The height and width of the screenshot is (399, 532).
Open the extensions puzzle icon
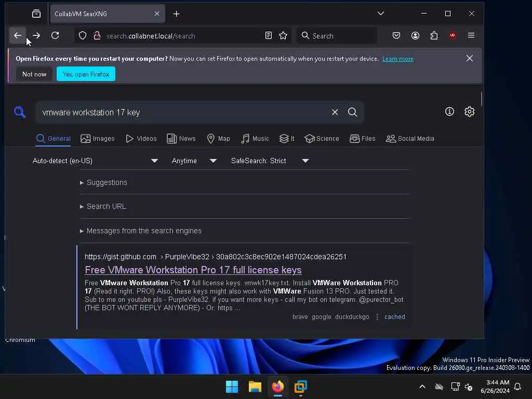(434, 35)
